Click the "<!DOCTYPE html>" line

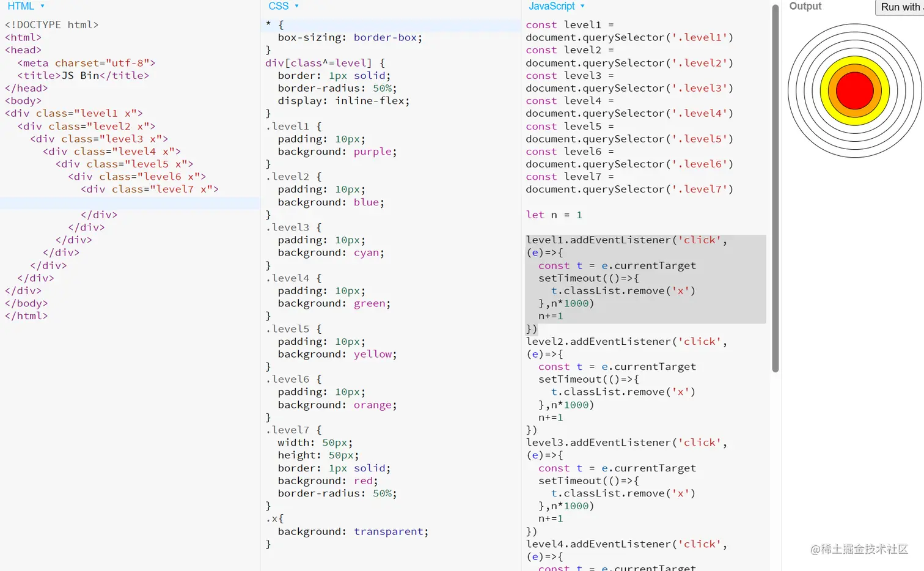(x=52, y=24)
